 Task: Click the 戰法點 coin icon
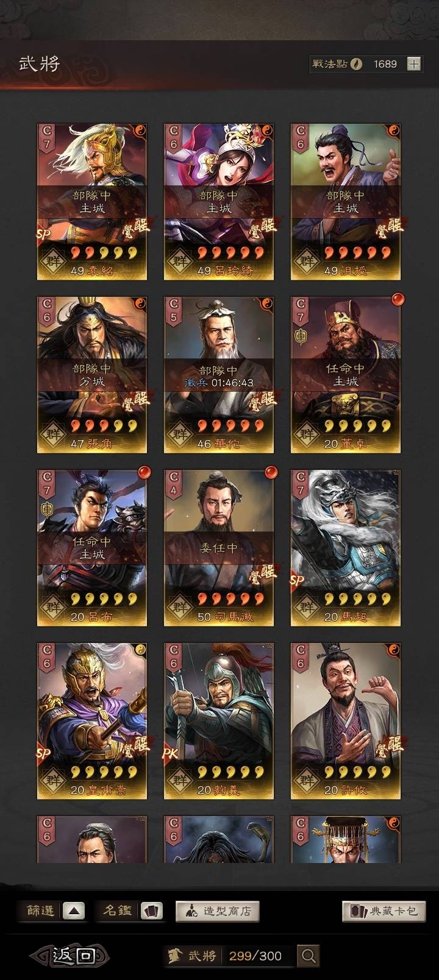356,64
